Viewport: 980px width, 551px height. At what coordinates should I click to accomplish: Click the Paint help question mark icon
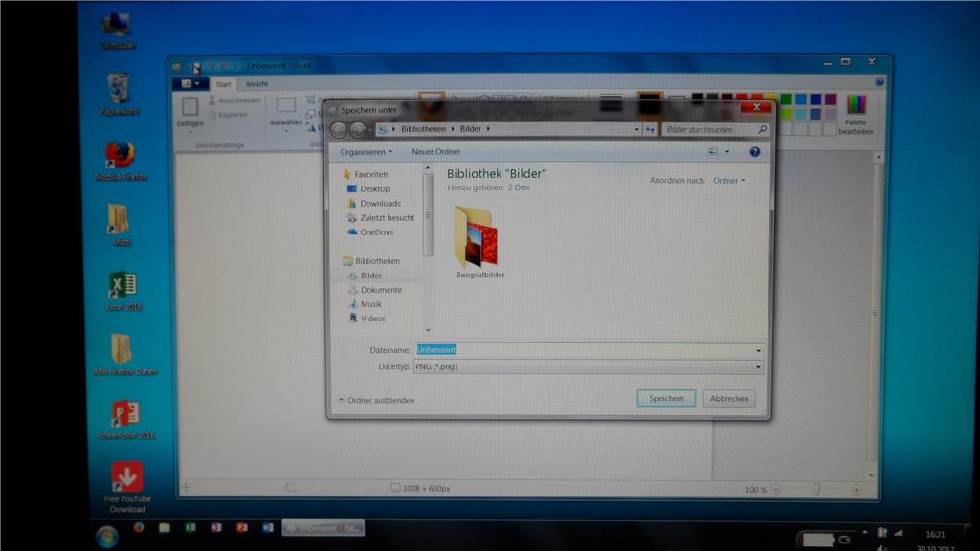coord(879,82)
